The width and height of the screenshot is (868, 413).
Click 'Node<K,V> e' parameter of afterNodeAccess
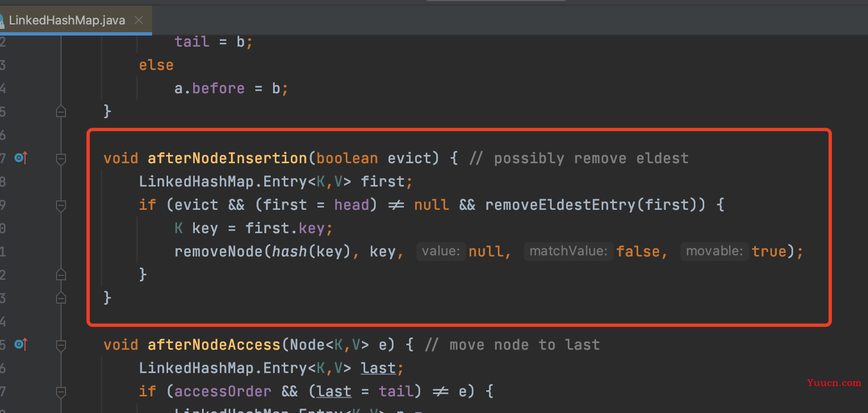click(x=338, y=345)
